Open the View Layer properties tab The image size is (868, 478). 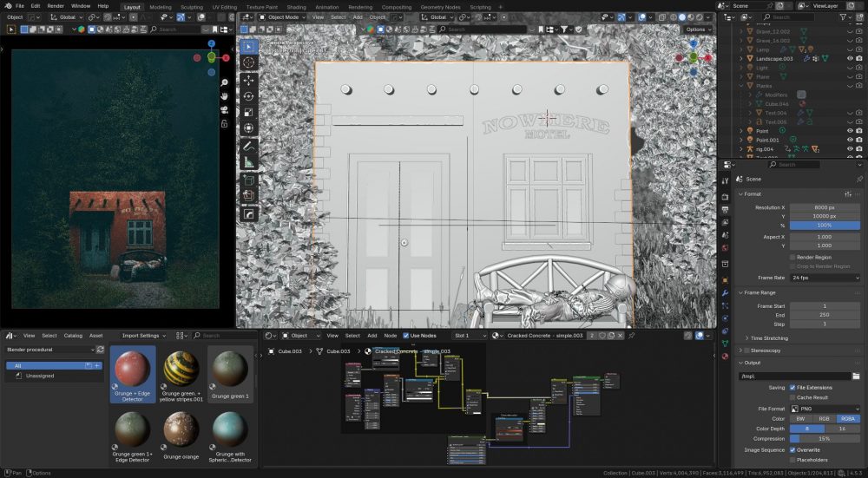pos(725,222)
